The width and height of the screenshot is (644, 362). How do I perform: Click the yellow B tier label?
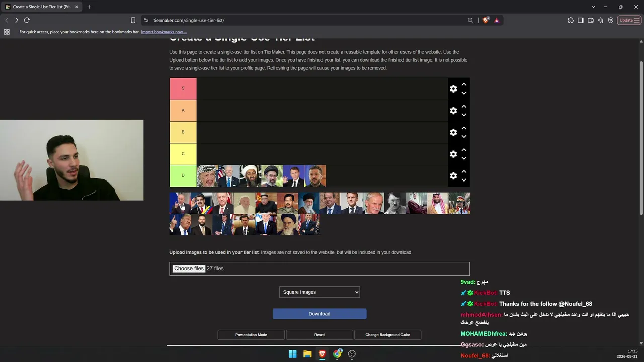click(x=183, y=132)
